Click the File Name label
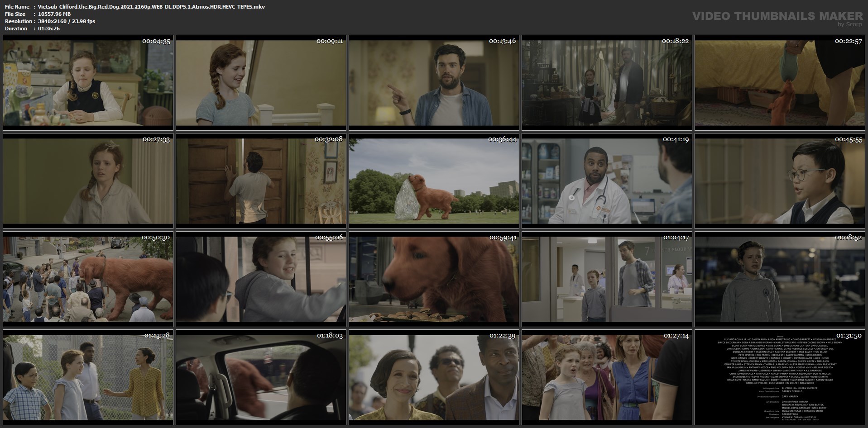The width and height of the screenshot is (868, 428). tap(17, 7)
